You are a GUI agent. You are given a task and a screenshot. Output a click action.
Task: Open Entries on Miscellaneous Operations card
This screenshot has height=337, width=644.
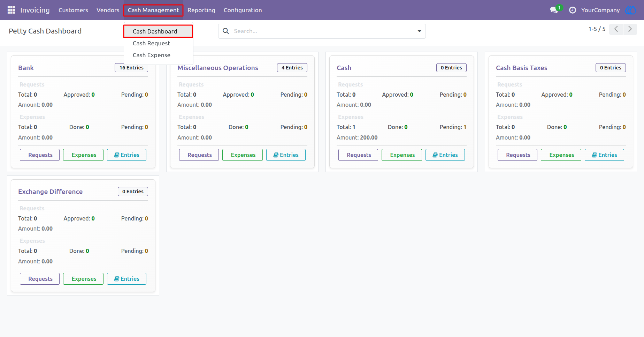pyautogui.click(x=286, y=155)
